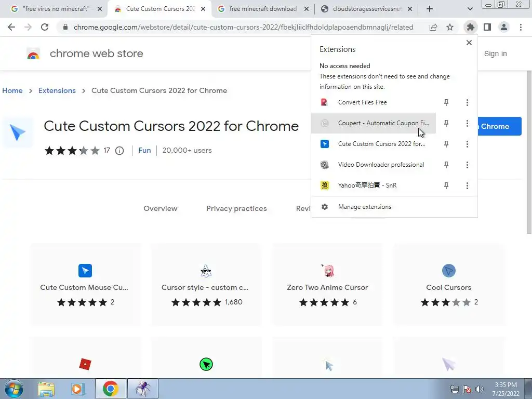Select Video Downloader professional entry
Image resolution: width=532 pixels, height=399 pixels.
point(374,165)
